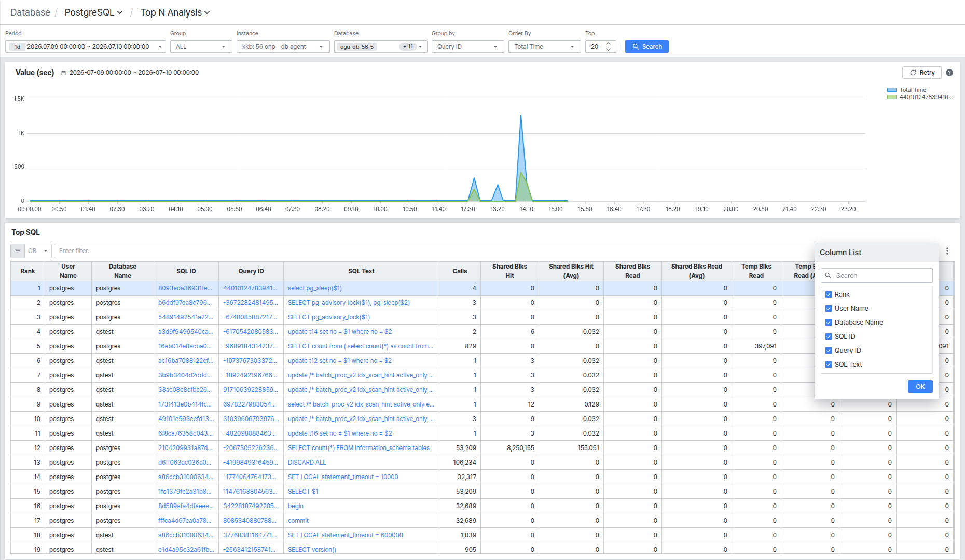Open SQL ID link 8093eda36931fe
Screen dimensions: 965x560
[x=185, y=288]
